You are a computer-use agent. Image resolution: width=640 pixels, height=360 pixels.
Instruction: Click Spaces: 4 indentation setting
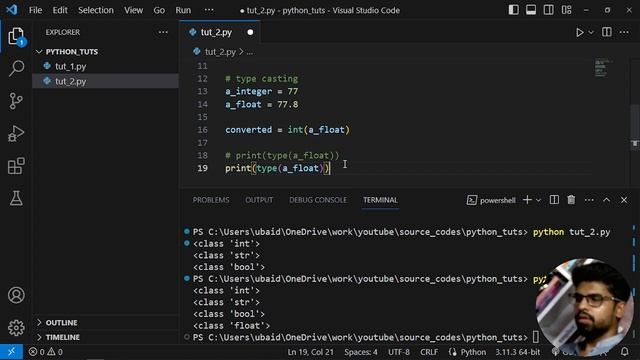click(x=360, y=352)
